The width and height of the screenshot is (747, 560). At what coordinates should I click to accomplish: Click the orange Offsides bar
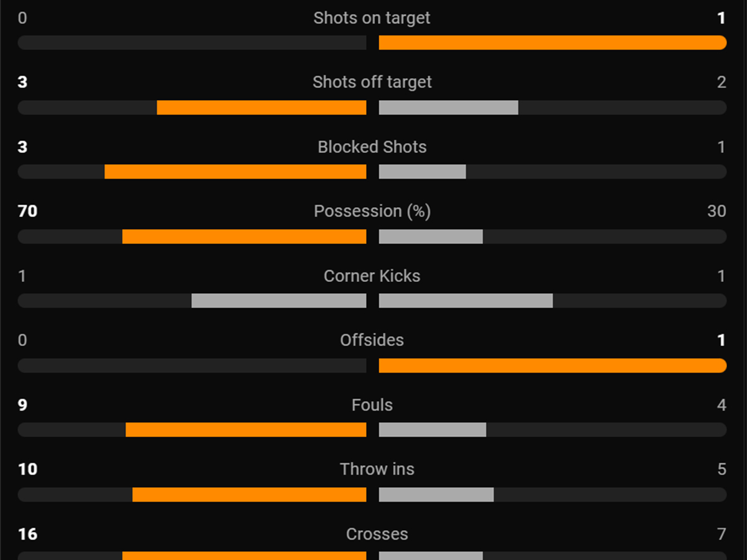[553, 365]
